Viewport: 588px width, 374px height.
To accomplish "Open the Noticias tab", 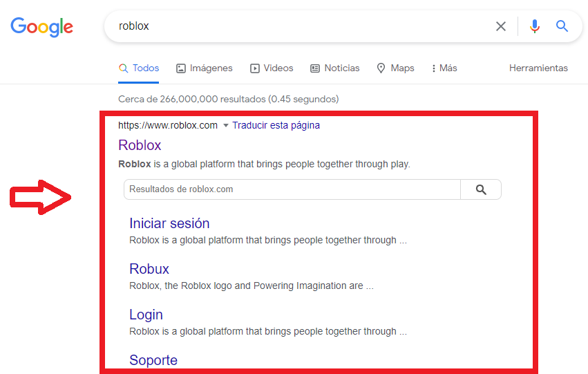I will point(335,68).
